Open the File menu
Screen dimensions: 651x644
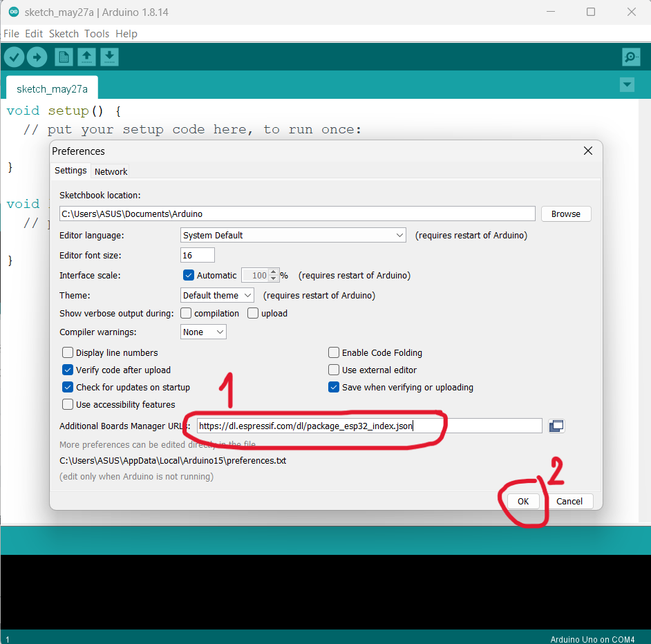[x=11, y=34]
